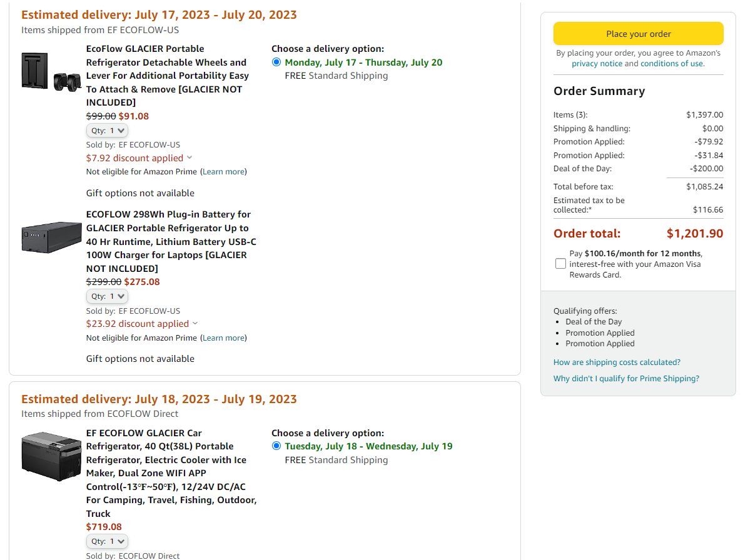Open the privacy notice link
This screenshot has width=743, height=560.
[x=597, y=63]
